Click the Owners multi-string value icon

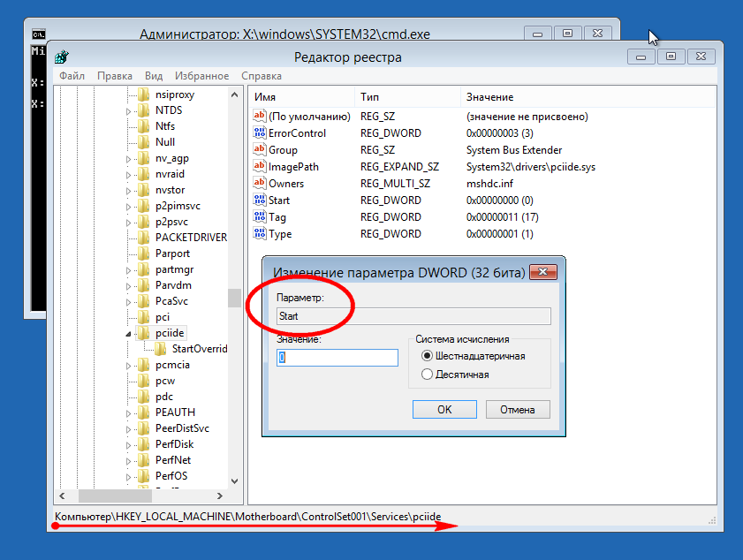coord(259,183)
